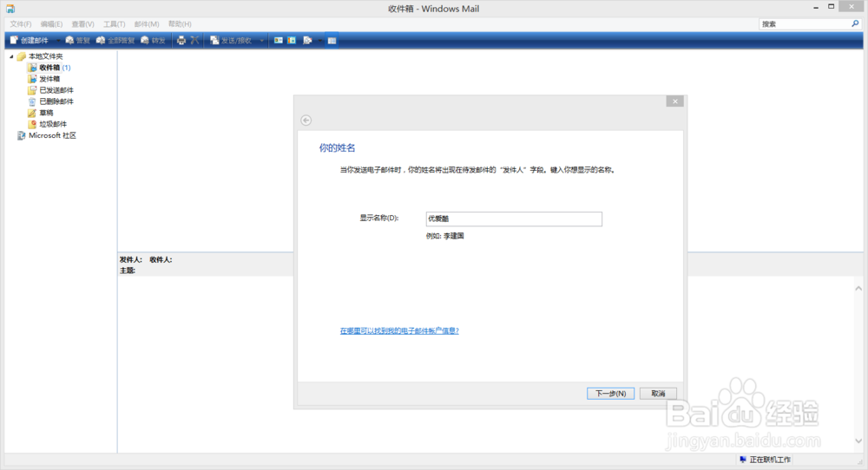Click the 取消 (Cancel) button
The image size is (868, 470).
658,393
